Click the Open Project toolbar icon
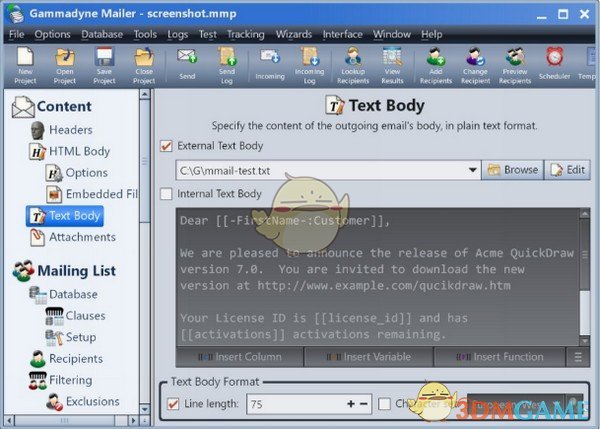This screenshot has width=600, height=429. click(65, 65)
